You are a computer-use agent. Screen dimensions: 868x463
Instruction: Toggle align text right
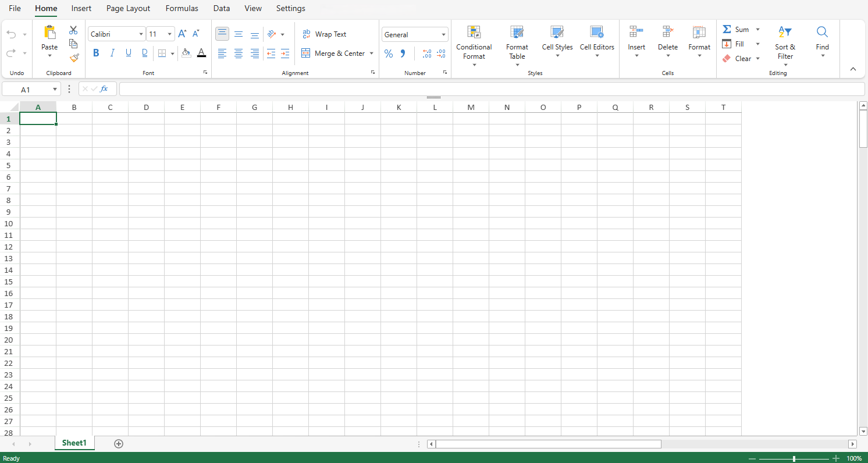coord(255,53)
